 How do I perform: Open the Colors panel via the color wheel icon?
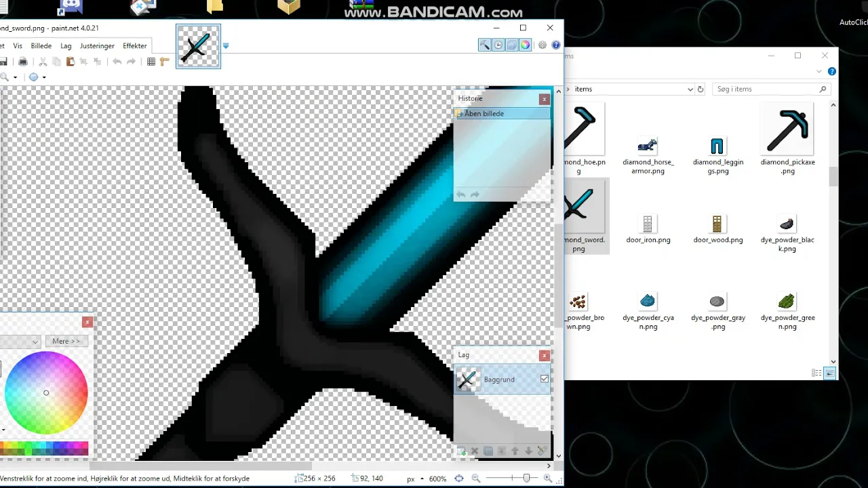tap(525, 45)
